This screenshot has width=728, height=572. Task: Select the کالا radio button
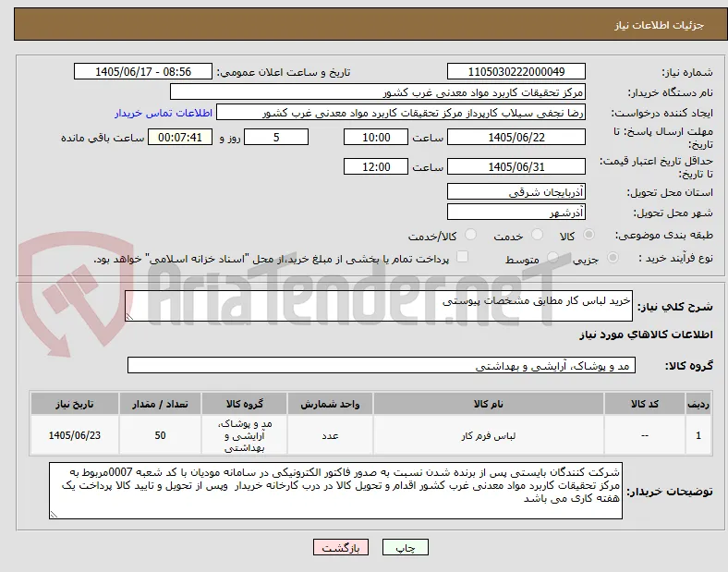(588, 235)
